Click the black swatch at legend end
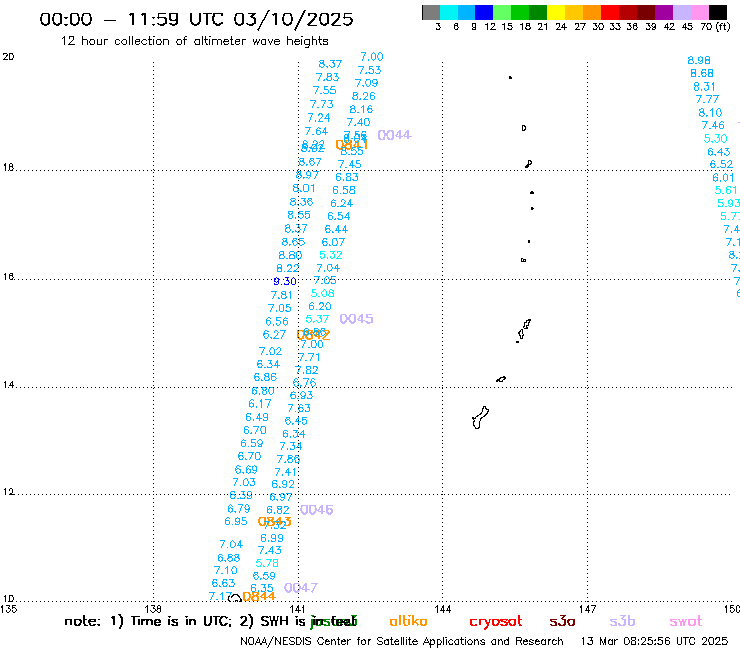This screenshot has width=740, height=650. (717, 12)
